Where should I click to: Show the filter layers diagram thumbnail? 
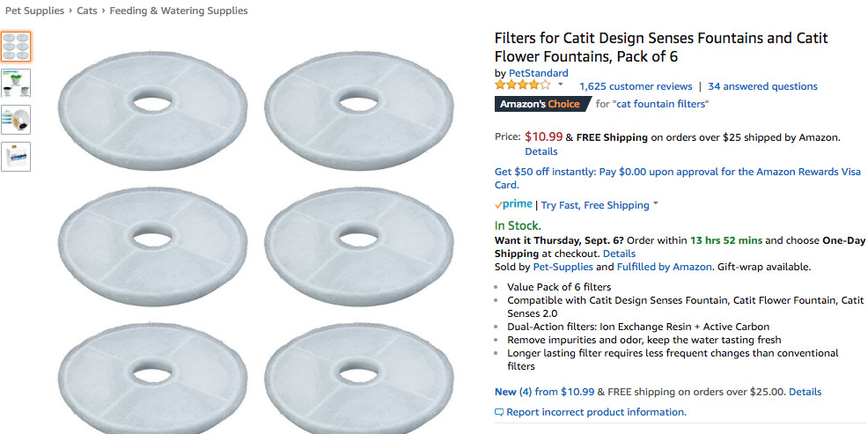click(x=16, y=120)
